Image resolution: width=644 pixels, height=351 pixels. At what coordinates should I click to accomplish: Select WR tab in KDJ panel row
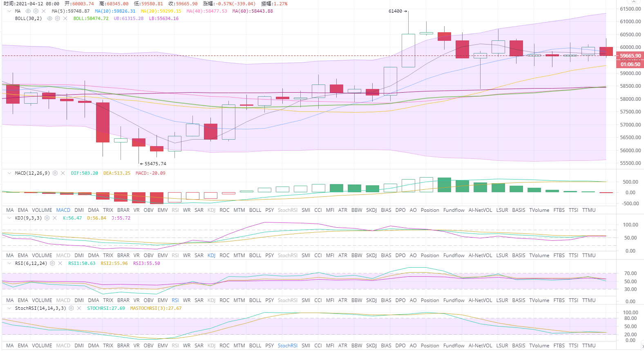[x=187, y=255]
